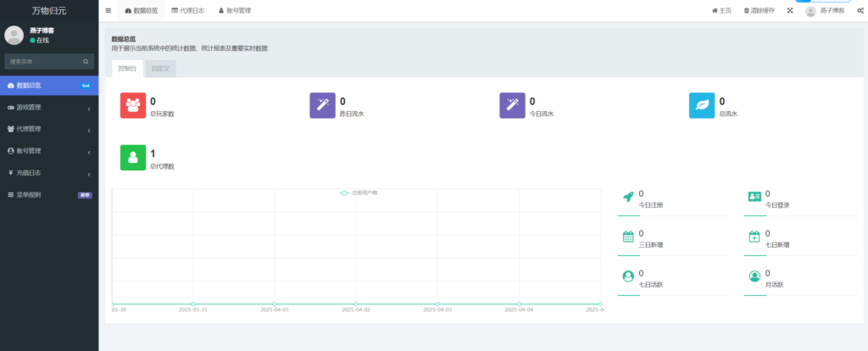Open the settings gears icon at top right

[860, 11]
